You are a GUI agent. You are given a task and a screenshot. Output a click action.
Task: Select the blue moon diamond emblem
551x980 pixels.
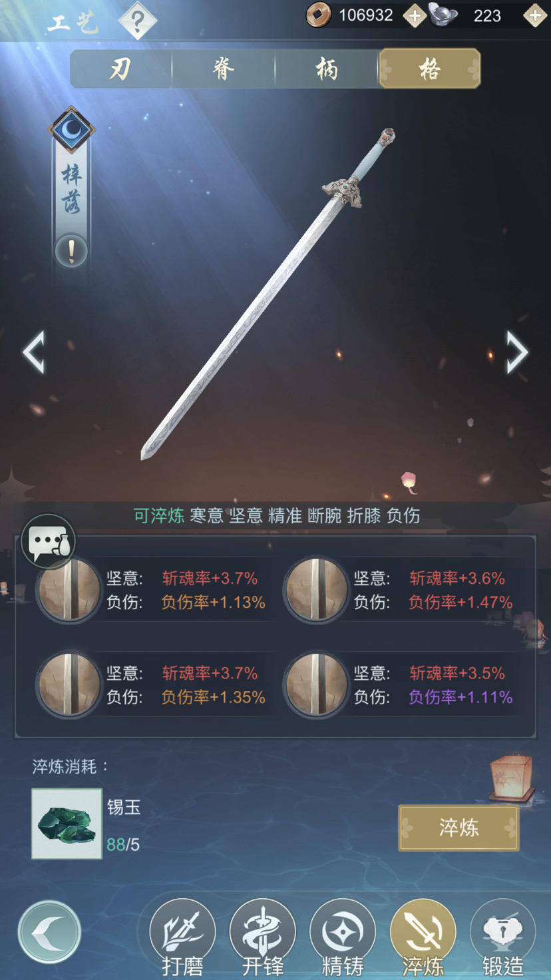click(x=72, y=129)
